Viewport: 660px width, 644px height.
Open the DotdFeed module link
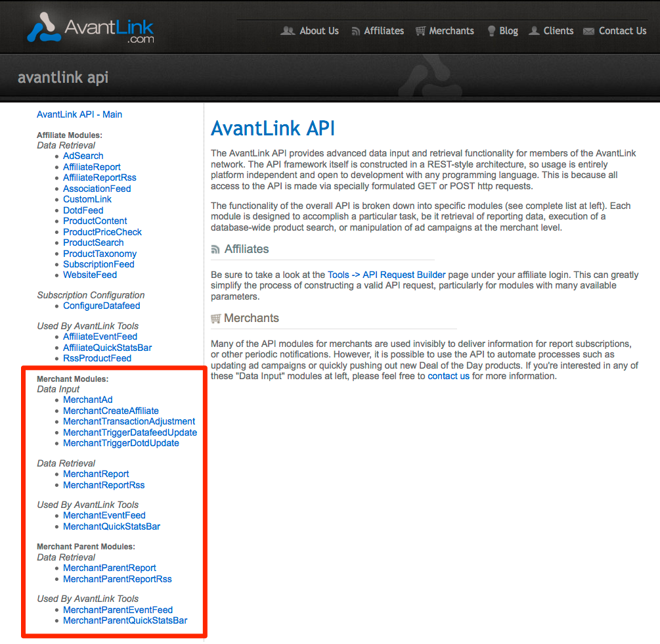click(x=83, y=210)
